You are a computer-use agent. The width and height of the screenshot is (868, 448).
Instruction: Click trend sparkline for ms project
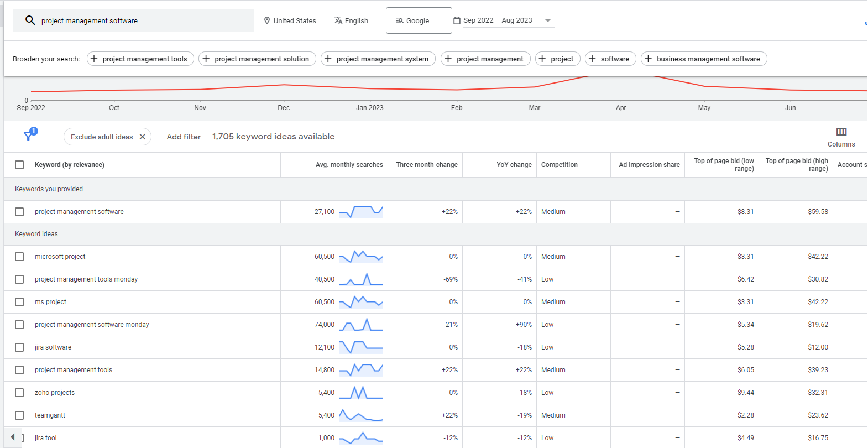click(361, 302)
